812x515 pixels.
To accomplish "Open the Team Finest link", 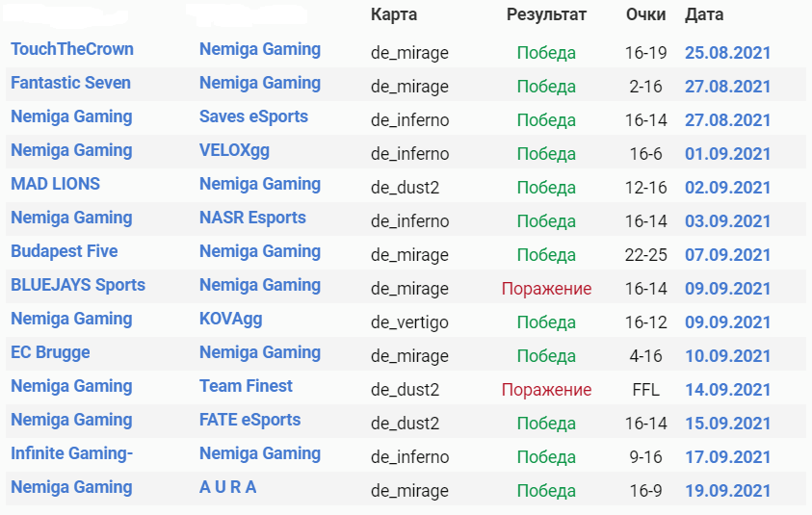I will [x=246, y=386].
